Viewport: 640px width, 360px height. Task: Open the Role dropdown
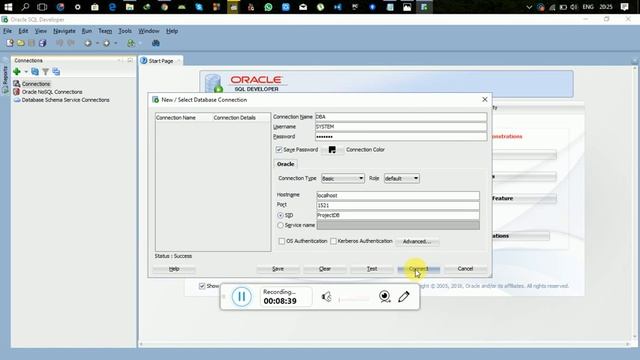(x=401, y=178)
